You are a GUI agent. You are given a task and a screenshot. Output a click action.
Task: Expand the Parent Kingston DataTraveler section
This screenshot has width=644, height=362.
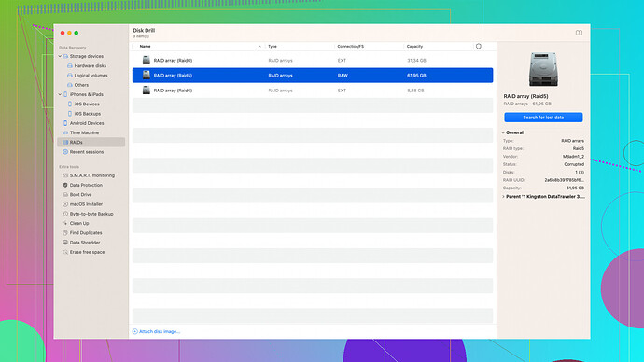[x=503, y=197]
